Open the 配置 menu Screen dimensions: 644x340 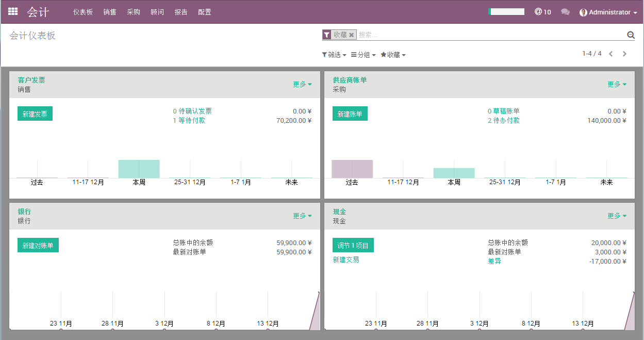pyautogui.click(x=204, y=11)
